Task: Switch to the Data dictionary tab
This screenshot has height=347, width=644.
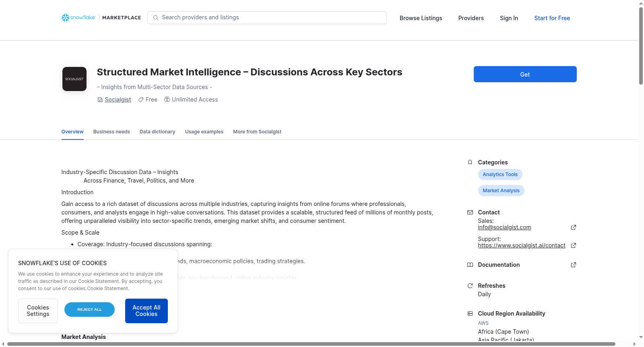Action: click(157, 132)
